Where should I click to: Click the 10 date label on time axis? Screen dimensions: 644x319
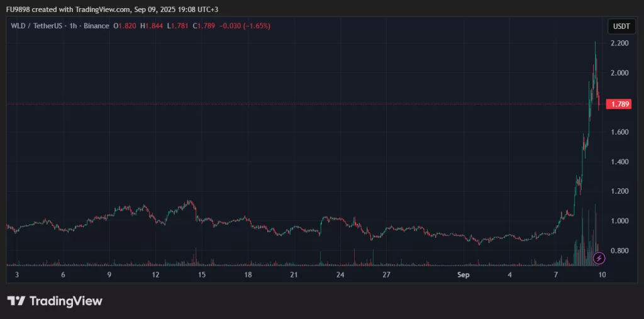click(x=602, y=275)
